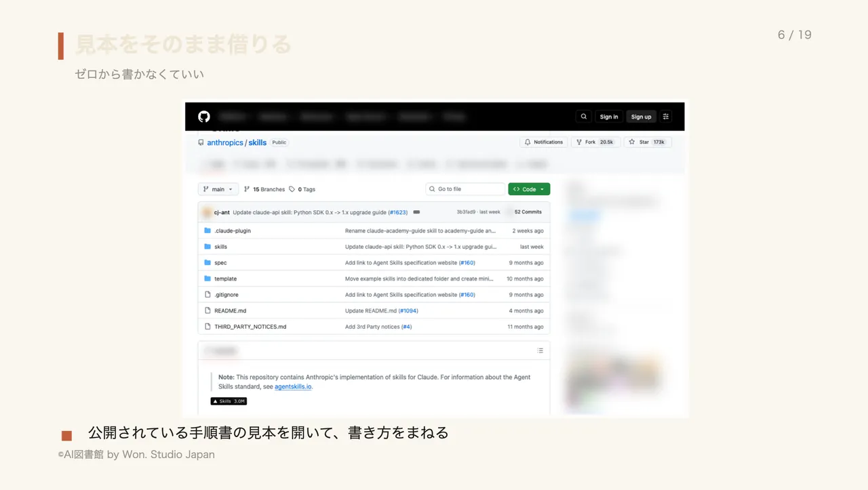Expand commit message ellipsis after #1623
This screenshot has width=868, height=490.
[x=416, y=212]
